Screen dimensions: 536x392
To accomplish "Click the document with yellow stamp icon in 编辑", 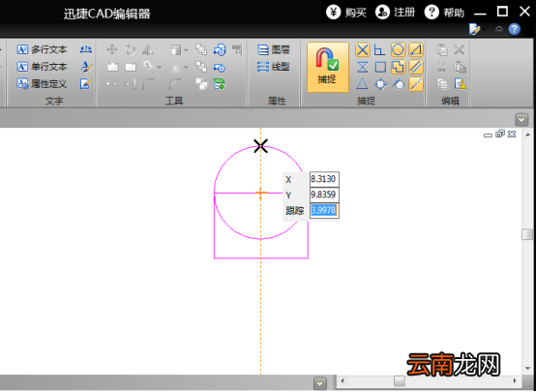I will [460, 84].
